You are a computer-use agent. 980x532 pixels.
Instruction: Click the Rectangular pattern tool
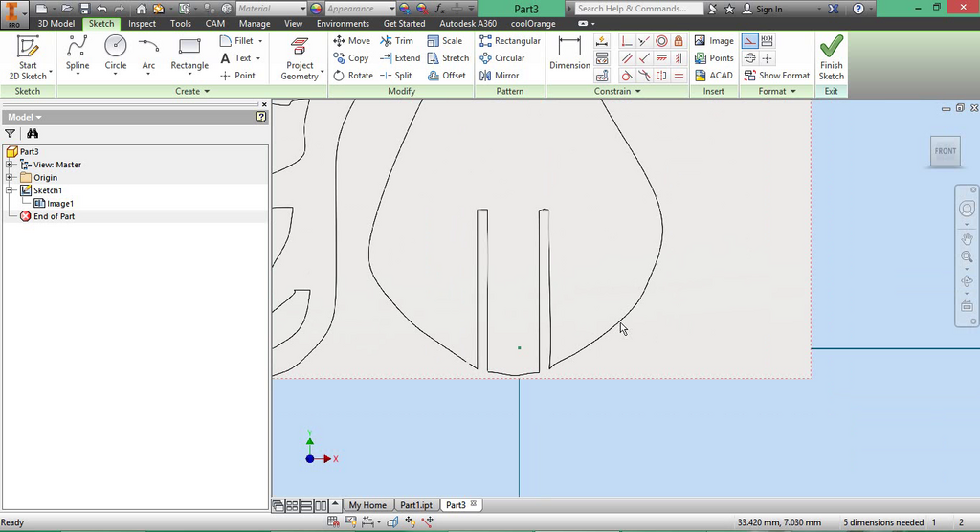510,40
